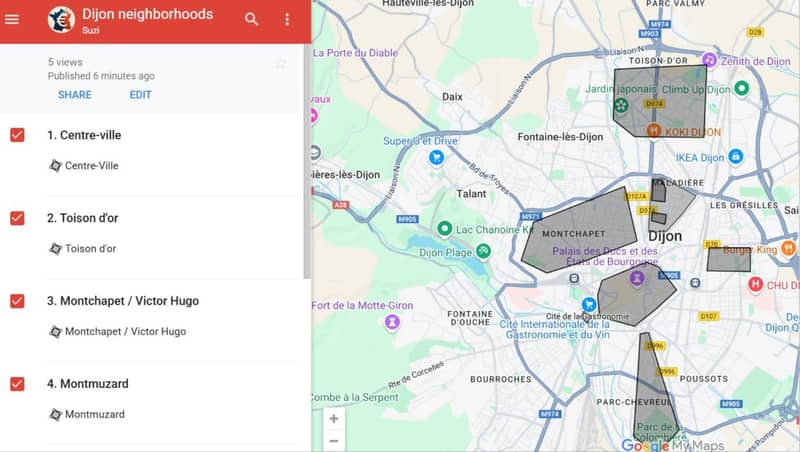The width and height of the screenshot is (800, 452).
Task: Star this map with the star icon
Action: (x=280, y=63)
